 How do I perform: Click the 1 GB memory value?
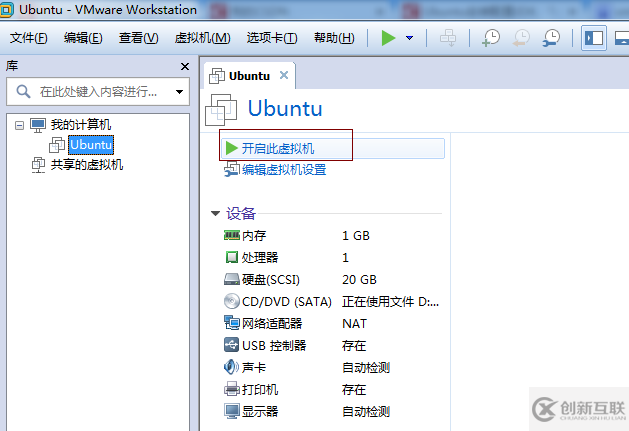(x=356, y=236)
